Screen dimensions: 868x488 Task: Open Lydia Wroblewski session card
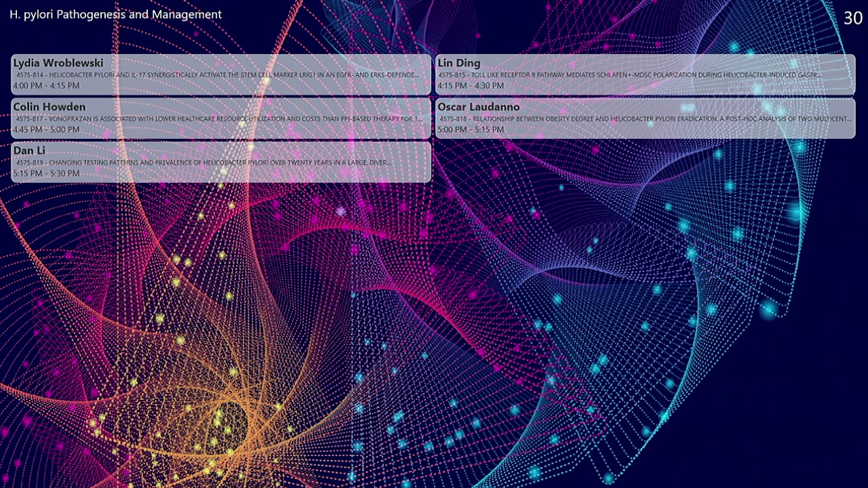click(x=221, y=75)
